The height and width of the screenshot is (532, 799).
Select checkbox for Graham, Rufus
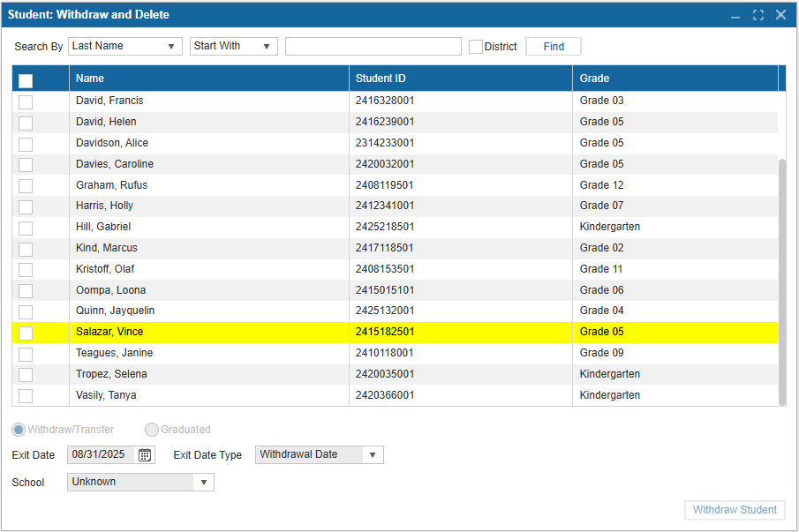26,186
